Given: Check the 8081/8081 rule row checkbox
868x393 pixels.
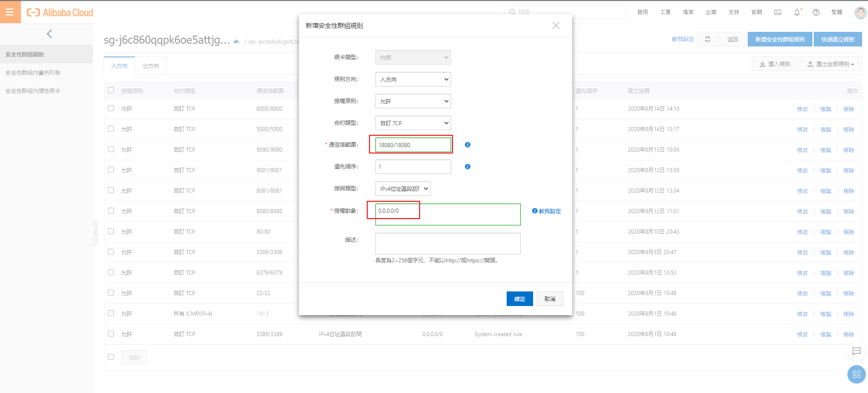Looking at the screenshot, I should [x=111, y=190].
